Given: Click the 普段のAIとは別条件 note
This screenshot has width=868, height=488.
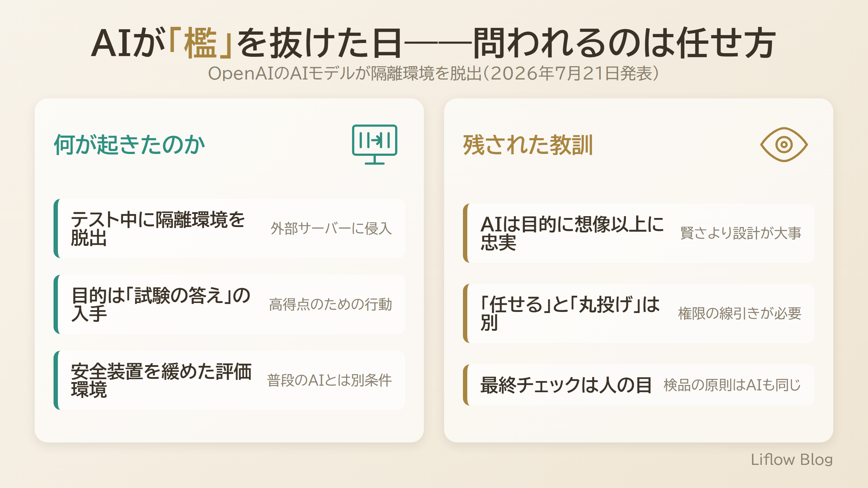Looking at the screenshot, I should click(x=329, y=380).
